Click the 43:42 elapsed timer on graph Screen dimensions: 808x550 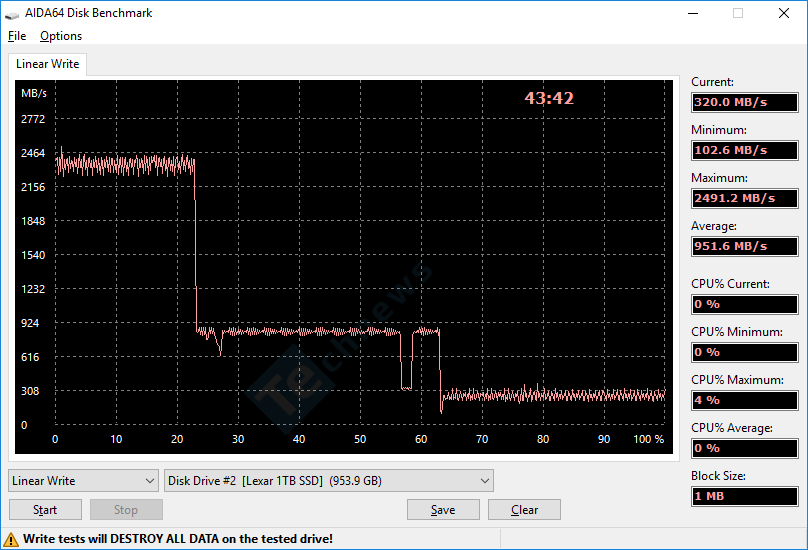coord(549,98)
